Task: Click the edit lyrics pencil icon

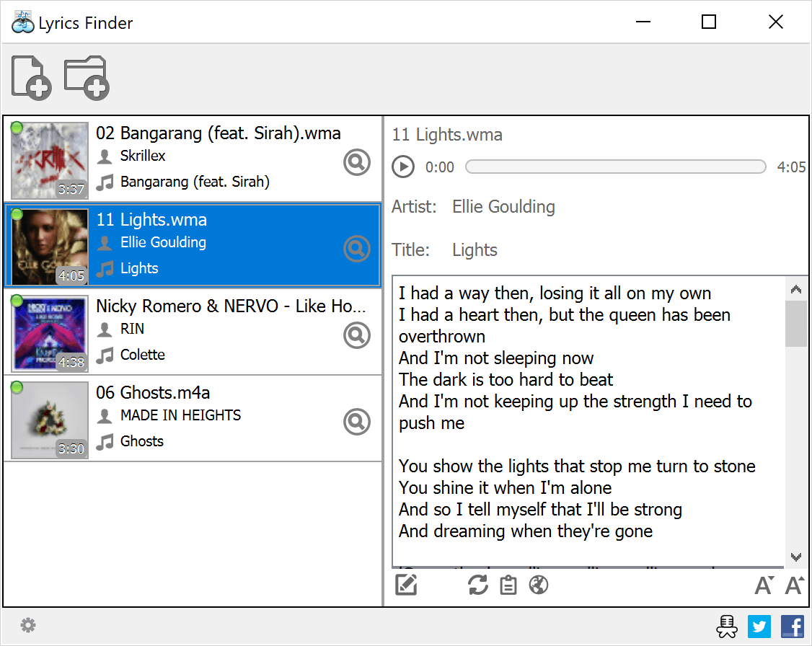Action: click(x=407, y=585)
